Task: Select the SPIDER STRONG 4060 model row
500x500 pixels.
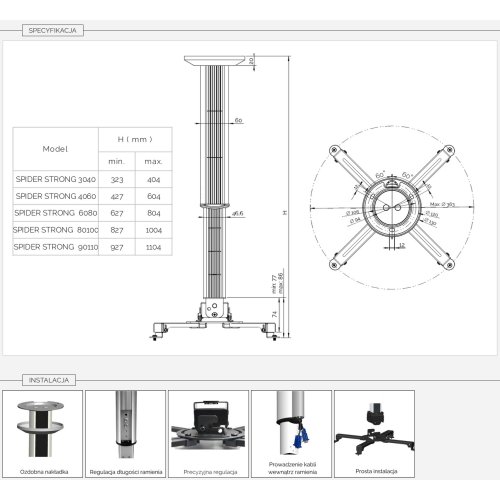Action: click(x=92, y=196)
